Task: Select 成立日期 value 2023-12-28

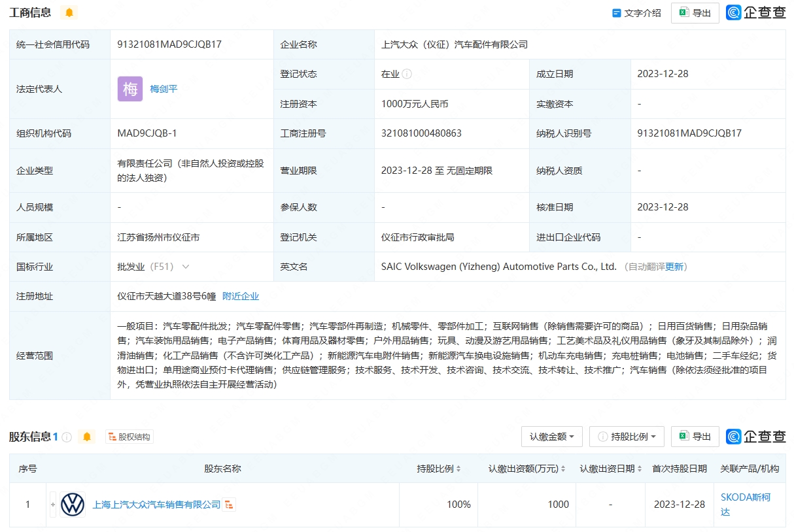Action: coord(663,74)
